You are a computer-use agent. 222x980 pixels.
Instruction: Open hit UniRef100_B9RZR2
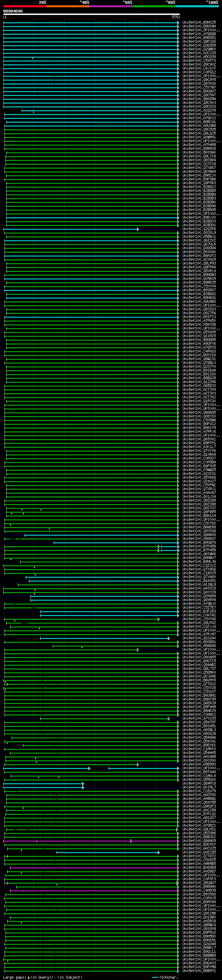(199, 38)
